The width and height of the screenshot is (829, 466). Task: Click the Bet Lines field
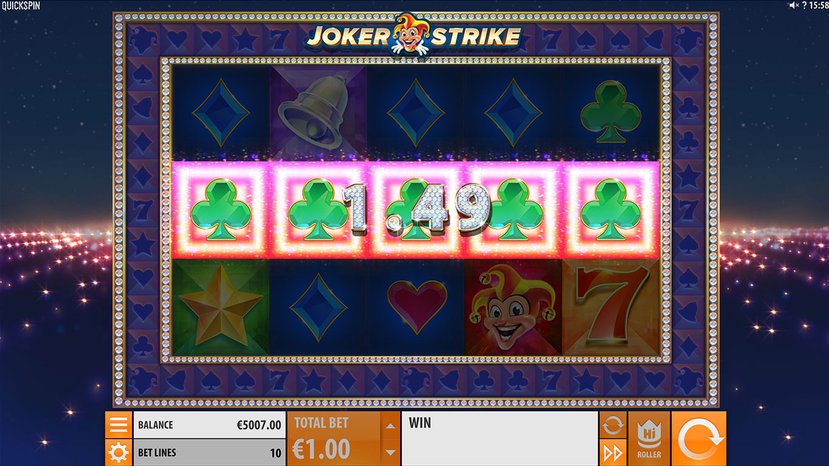[209, 453]
